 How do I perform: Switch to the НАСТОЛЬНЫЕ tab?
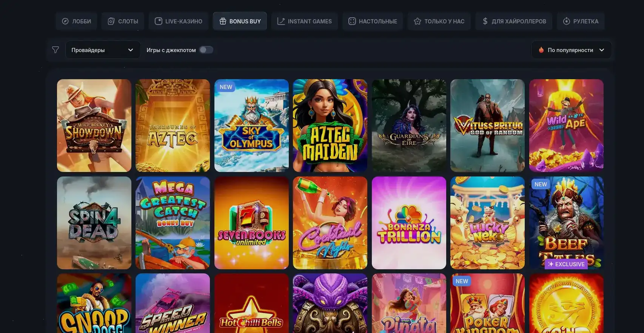click(373, 21)
